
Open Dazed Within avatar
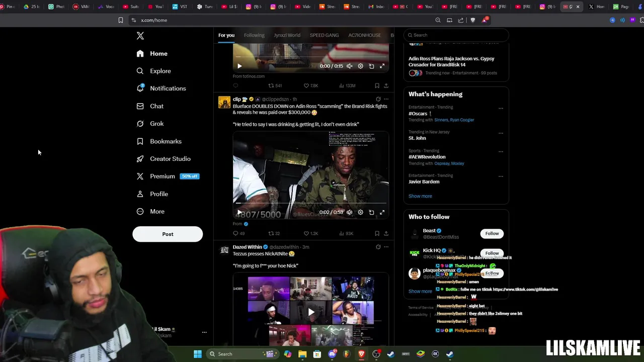tap(224, 250)
